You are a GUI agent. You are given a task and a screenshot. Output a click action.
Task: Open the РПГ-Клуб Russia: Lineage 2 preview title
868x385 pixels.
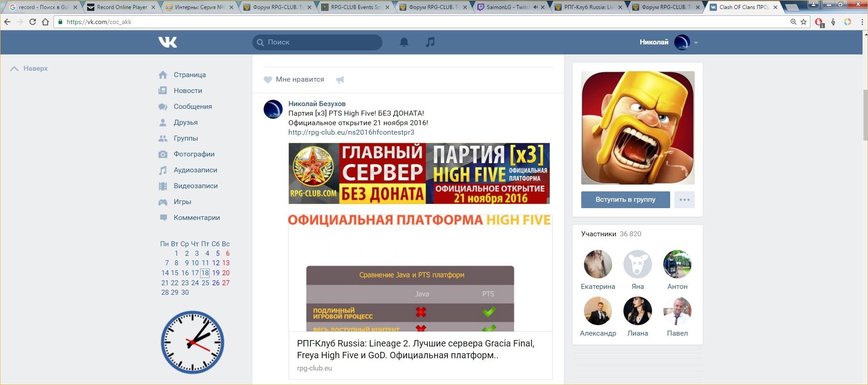tap(416, 349)
